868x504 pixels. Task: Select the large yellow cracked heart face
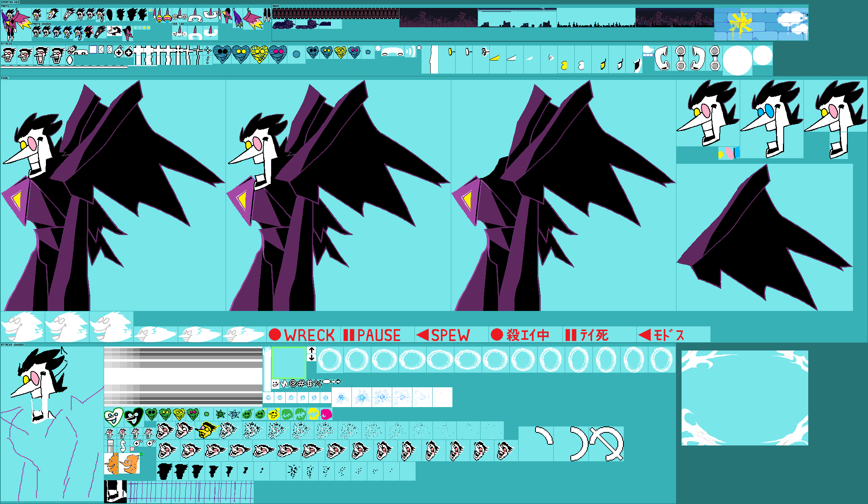coord(259,54)
